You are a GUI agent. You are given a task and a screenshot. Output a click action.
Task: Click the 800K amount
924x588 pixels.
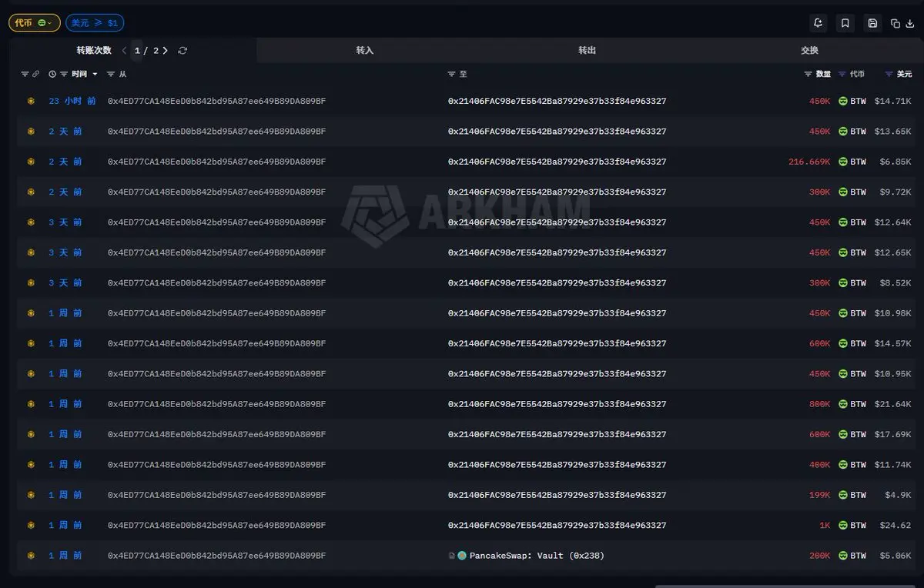tap(819, 404)
